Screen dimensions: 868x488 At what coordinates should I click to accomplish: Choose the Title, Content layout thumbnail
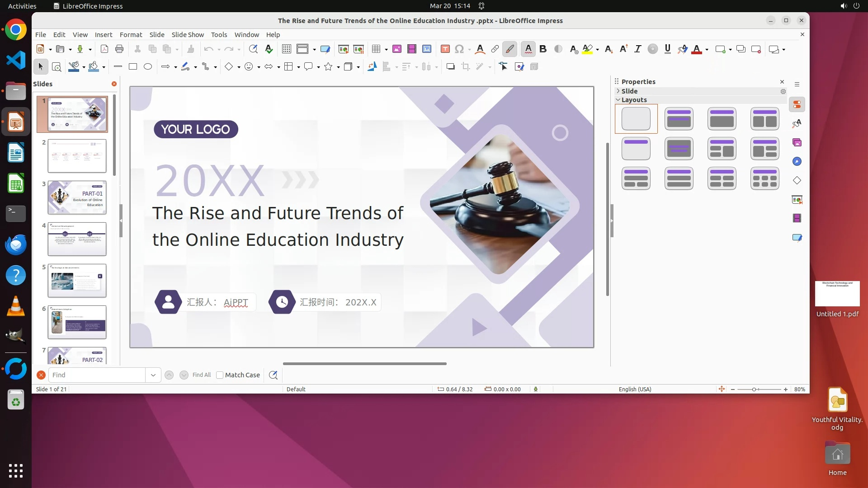[722, 119]
